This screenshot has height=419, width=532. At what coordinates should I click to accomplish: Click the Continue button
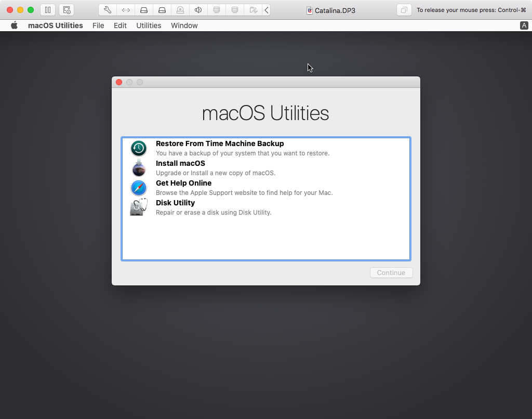[x=391, y=272]
